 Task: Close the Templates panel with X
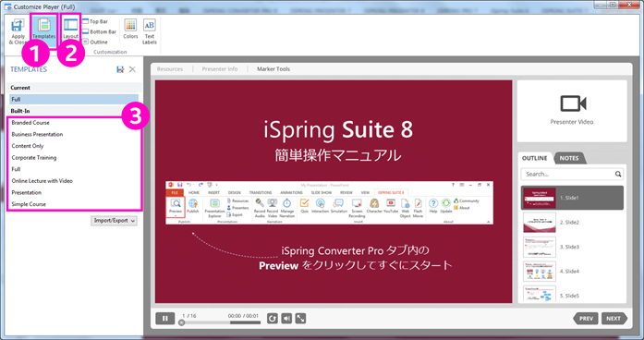pyautogui.click(x=132, y=69)
